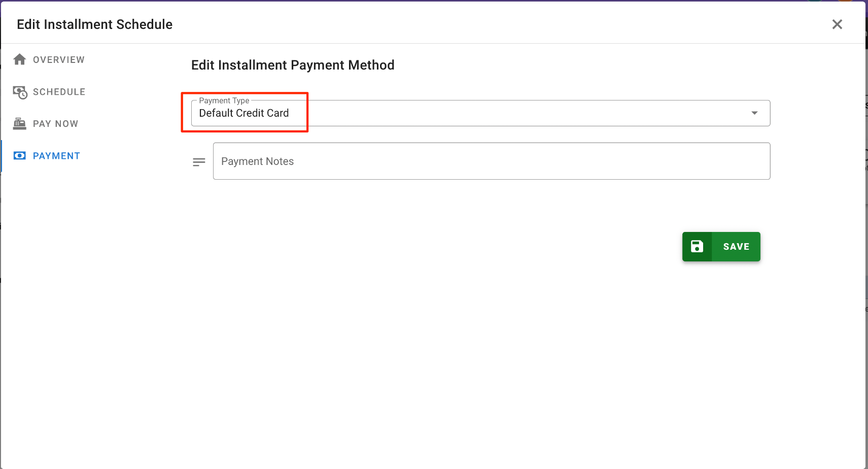
Task: Close the Edit Installment Schedule dialog
Action: [x=837, y=24]
